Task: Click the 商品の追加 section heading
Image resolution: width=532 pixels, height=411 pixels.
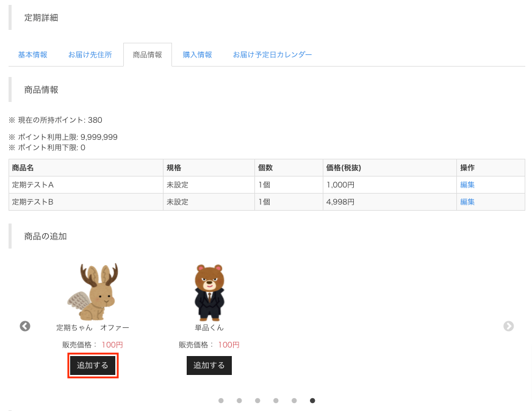Action: coord(46,236)
